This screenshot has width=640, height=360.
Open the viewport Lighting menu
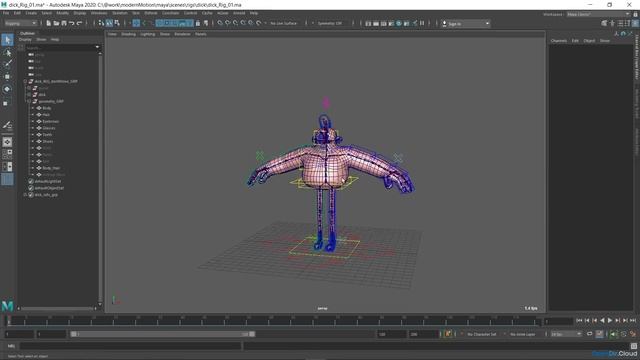[x=148, y=34]
